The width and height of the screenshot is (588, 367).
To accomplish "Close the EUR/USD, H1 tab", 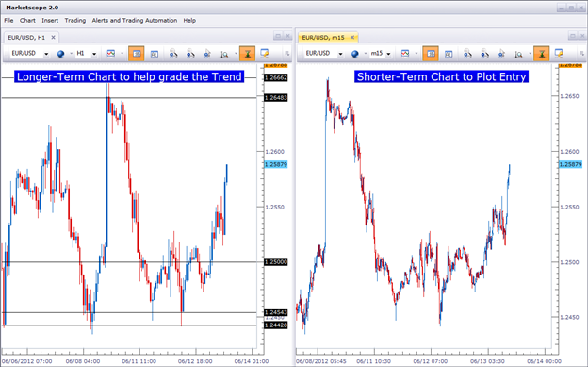I will pos(54,37).
